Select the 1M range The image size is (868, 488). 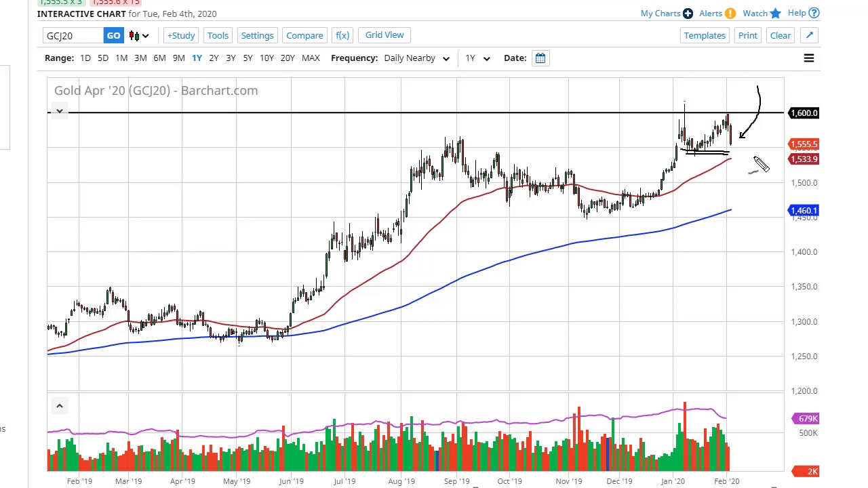[121, 58]
